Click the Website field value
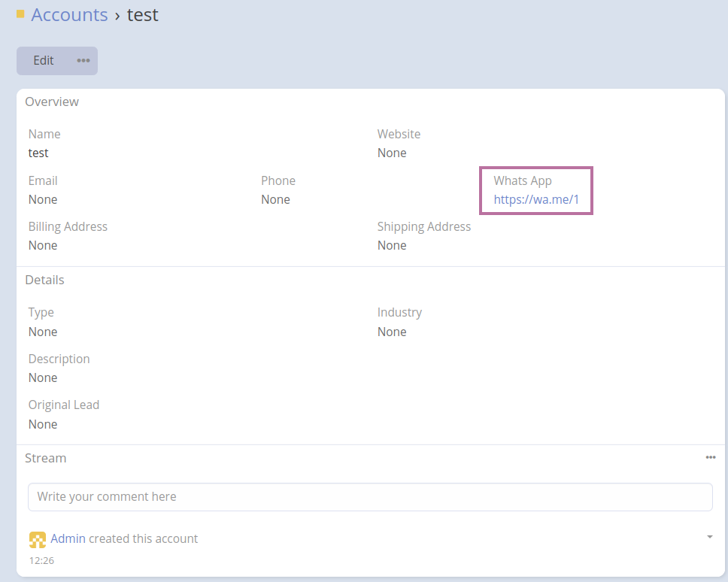The width and height of the screenshot is (728, 582). click(392, 153)
